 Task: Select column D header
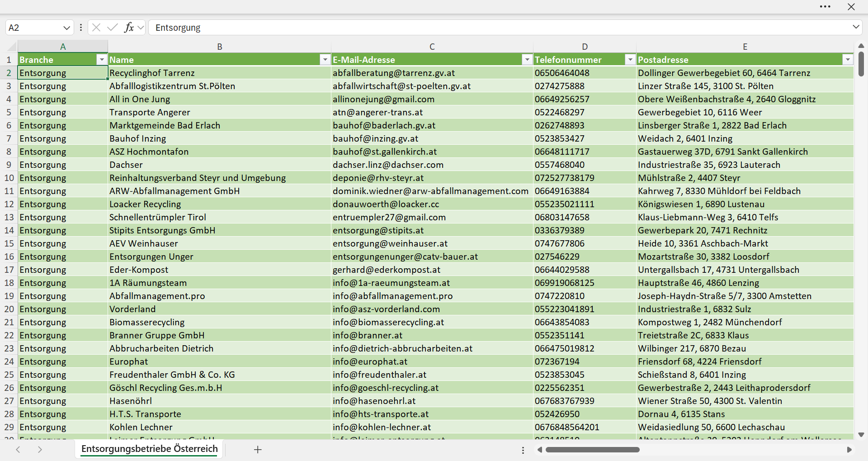pyautogui.click(x=585, y=47)
